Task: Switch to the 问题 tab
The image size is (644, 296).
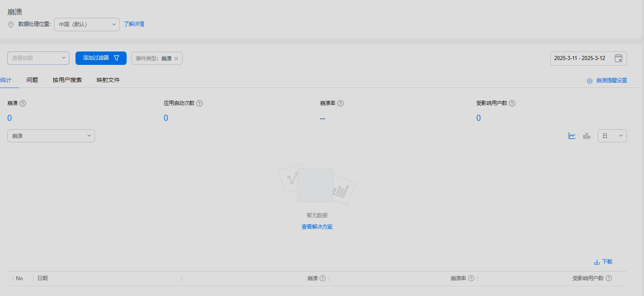Action: tap(32, 80)
